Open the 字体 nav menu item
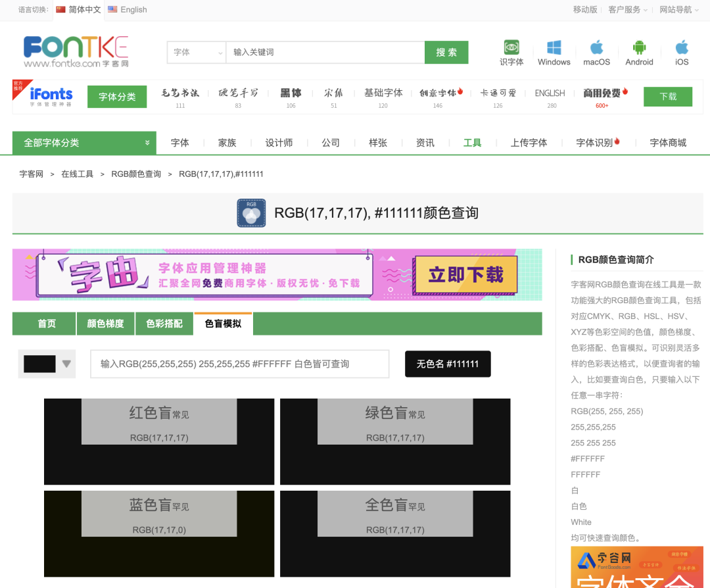Image resolution: width=710 pixels, height=588 pixels. pos(179,143)
